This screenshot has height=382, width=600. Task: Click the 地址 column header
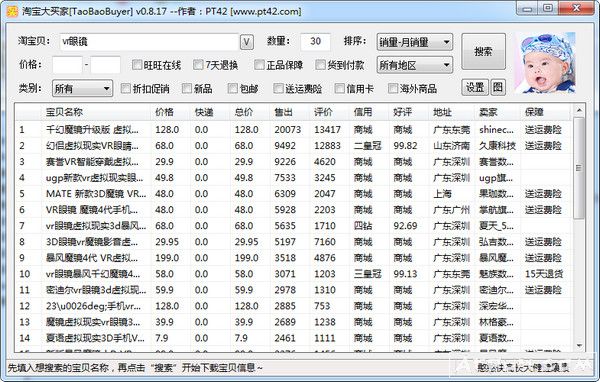[452, 112]
